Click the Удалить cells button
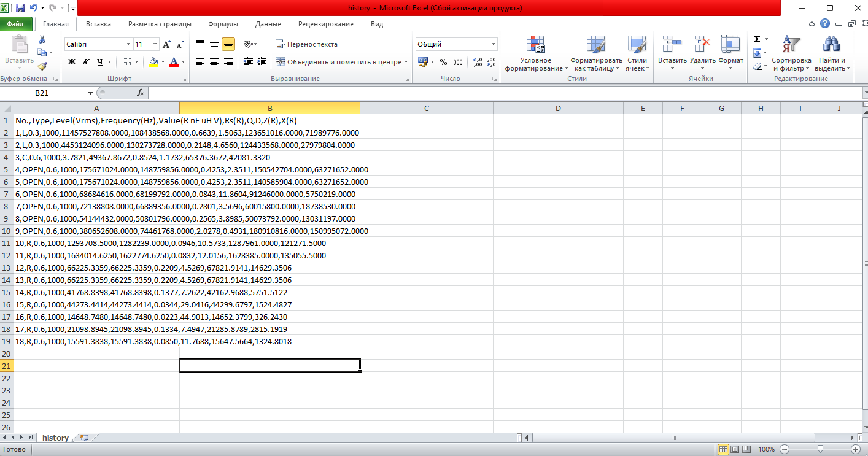Viewport: 868px width, 456px height. [x=703, y=53]
